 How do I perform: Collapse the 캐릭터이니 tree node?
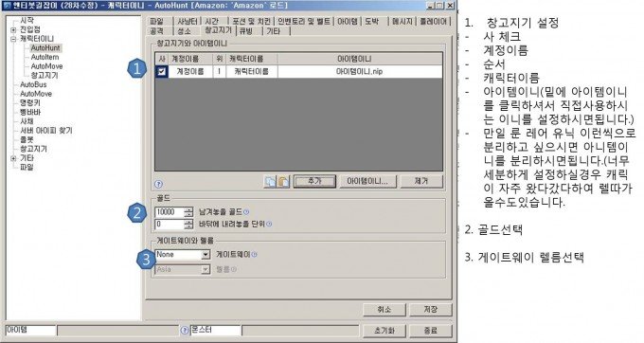point(13,39)
